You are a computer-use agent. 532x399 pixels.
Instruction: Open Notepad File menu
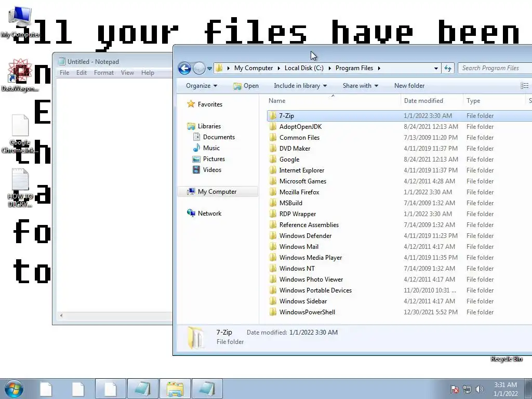(64, 73)
